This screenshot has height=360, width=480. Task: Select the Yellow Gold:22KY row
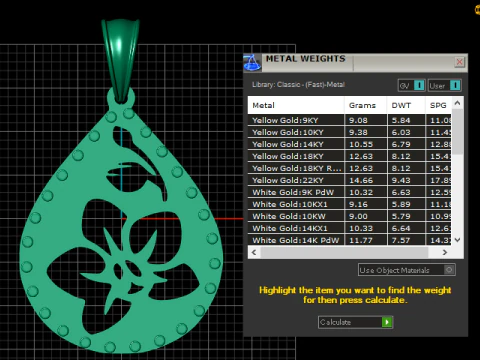pos(349,180)
